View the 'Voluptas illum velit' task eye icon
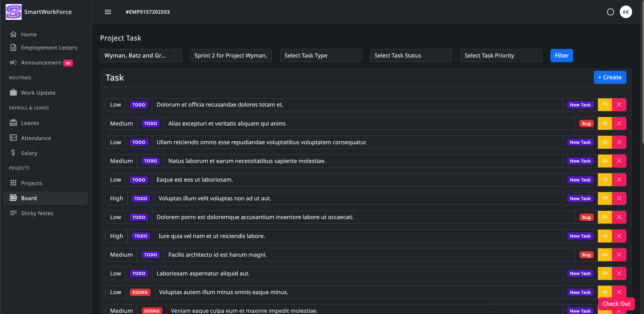The width and height of the screenshot is (644, 314). tap(605, 198)
